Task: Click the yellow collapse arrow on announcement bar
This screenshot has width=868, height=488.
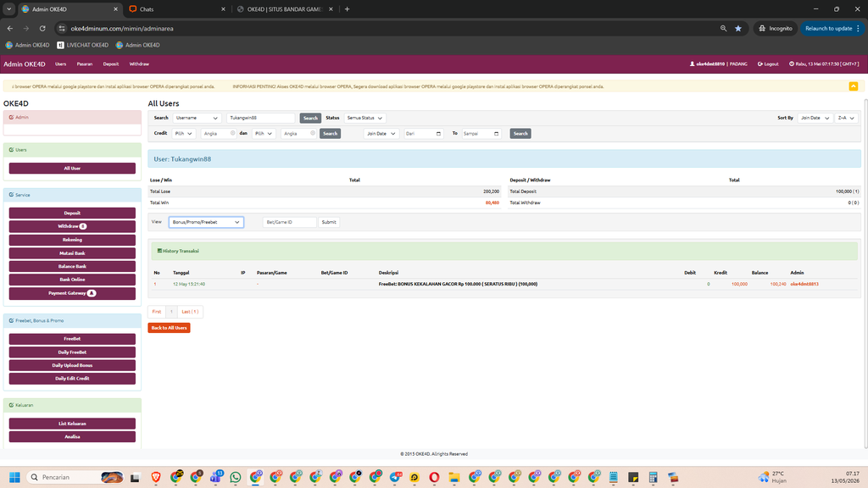Action: tap(853, 86)
